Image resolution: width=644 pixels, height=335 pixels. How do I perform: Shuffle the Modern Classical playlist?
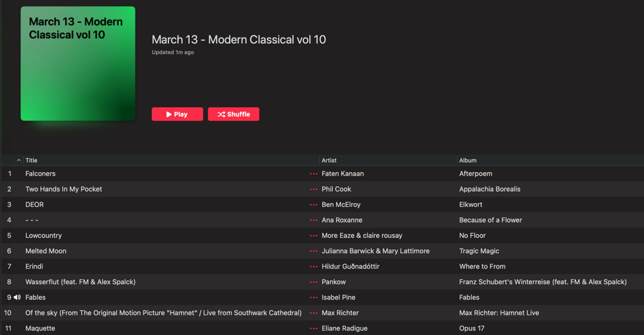(x=233, y=115)
